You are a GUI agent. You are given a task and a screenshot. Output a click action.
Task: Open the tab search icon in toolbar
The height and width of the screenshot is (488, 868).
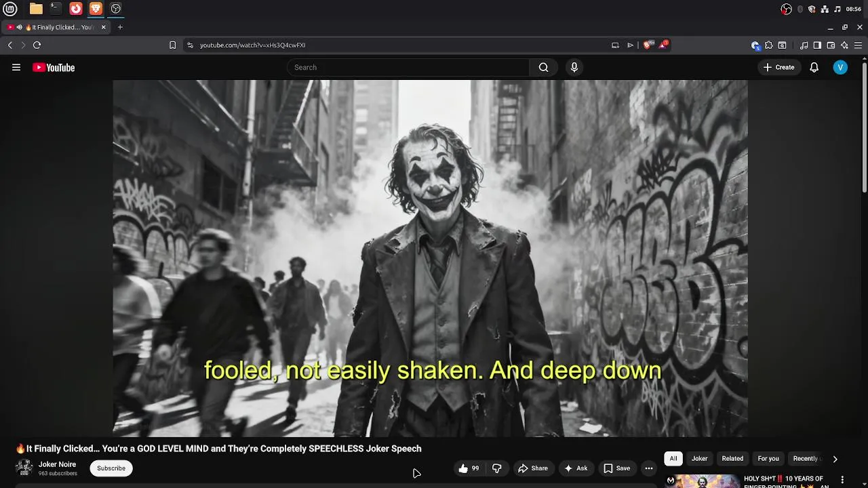782,45
